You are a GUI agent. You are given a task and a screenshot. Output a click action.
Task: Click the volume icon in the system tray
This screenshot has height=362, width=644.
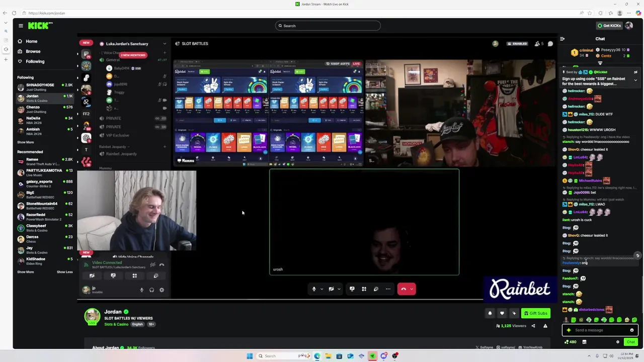coord(610,356)
